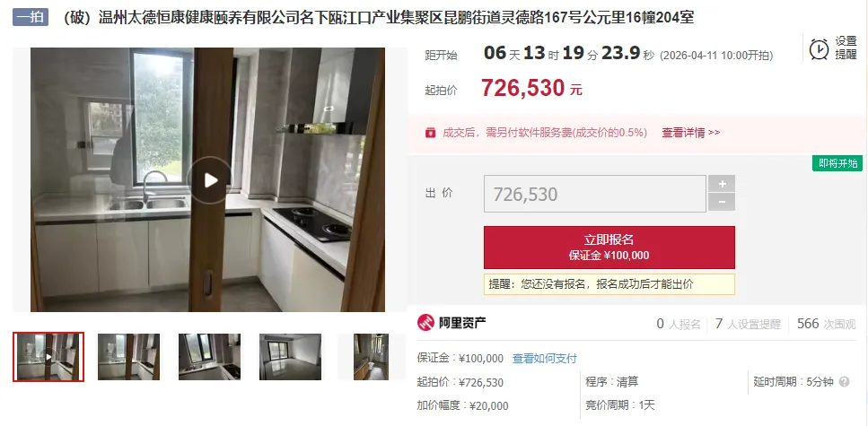The height and width of the screenshot is (426, 868).
Task: Click the Ali Assets logo icon
Action: click(425, 323)
